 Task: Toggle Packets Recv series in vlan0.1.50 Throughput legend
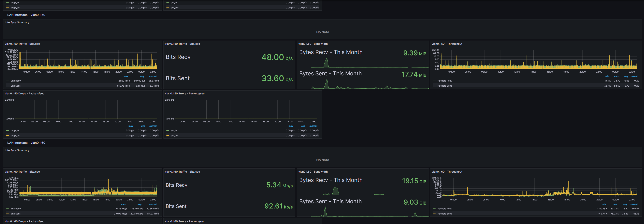pos(445,81)
